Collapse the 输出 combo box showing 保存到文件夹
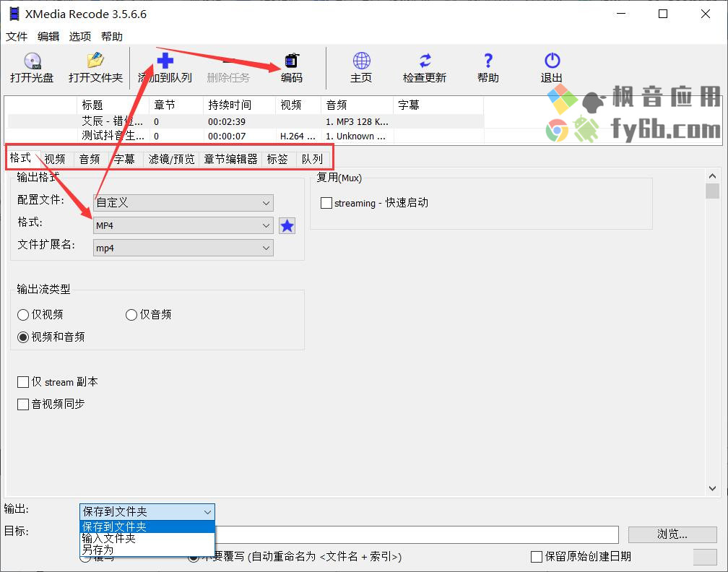This screenshot has height=572, width=728. [x=147, y=511]
